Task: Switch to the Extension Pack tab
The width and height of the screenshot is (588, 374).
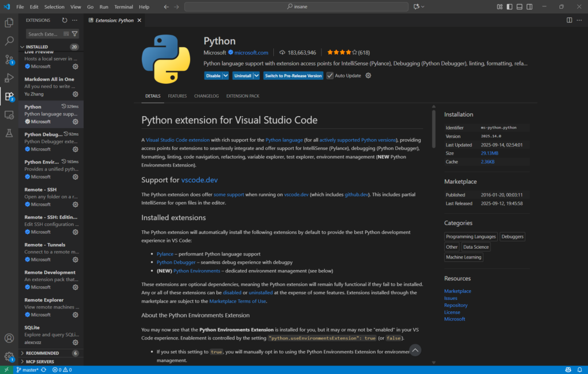Action: tap(243, 96)
